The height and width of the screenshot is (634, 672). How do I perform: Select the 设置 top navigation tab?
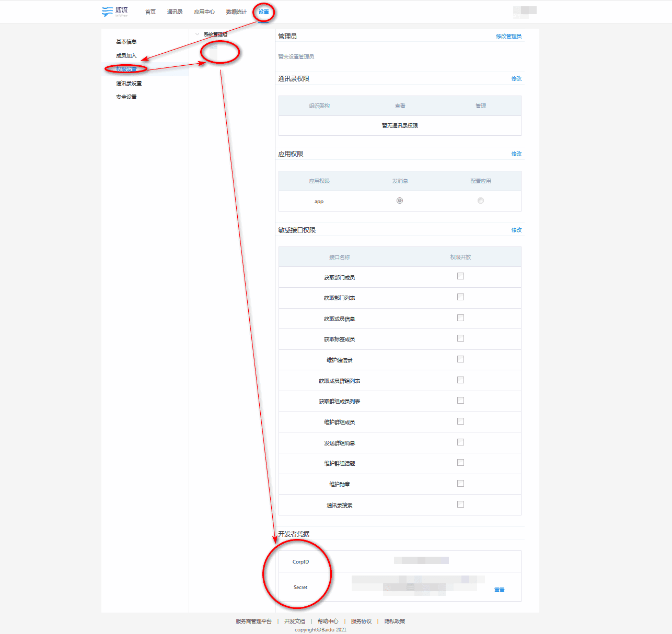pos(264,12)
